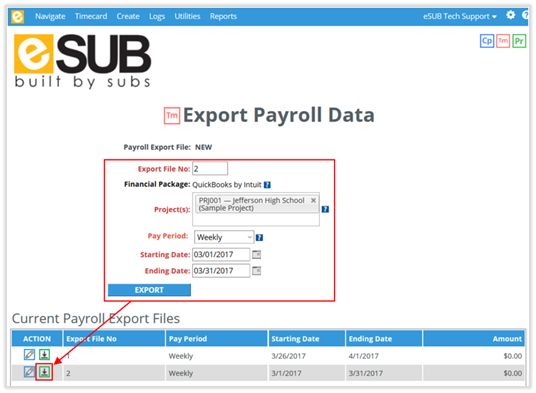Open the Logs menu
The image size is (536, 393).
click(x=157, y=16)
